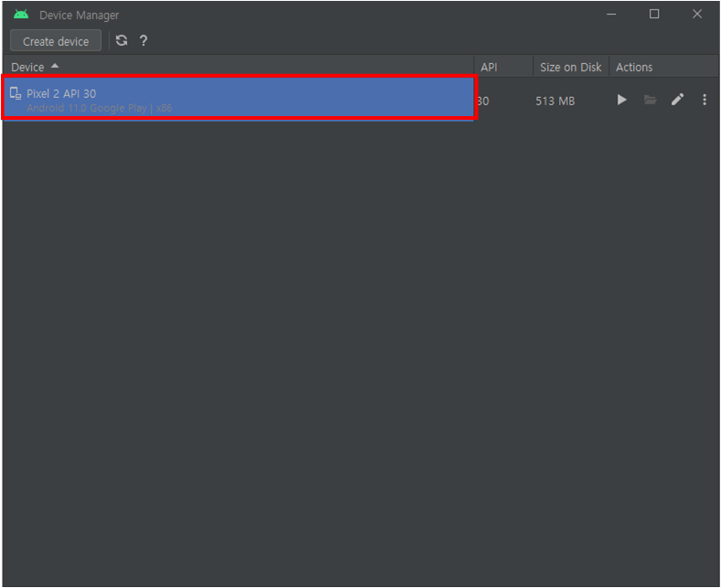Viewport: 721px width, 588px height.
Task: Click the Android logo in title bar
Action: pyautogui.click(x=21, y=15)
